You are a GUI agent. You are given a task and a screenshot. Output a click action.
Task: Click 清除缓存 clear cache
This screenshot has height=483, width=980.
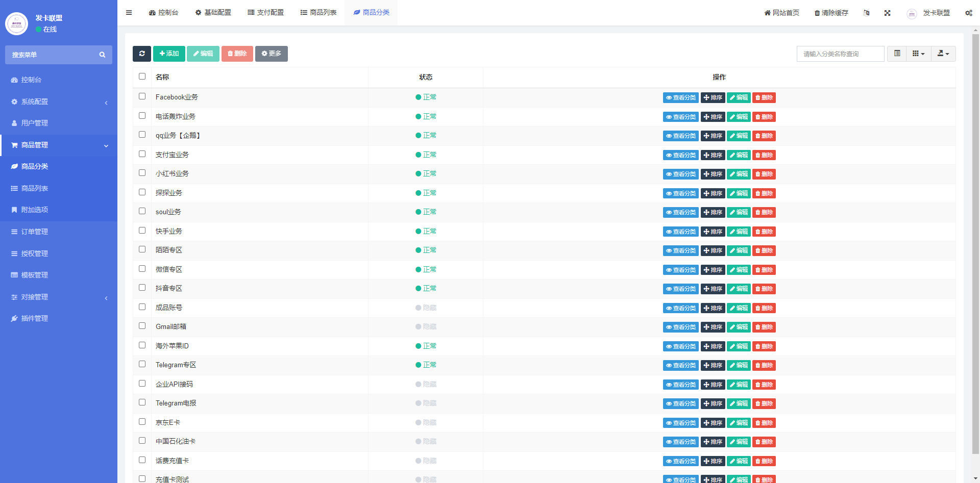(x=831, y=13)
